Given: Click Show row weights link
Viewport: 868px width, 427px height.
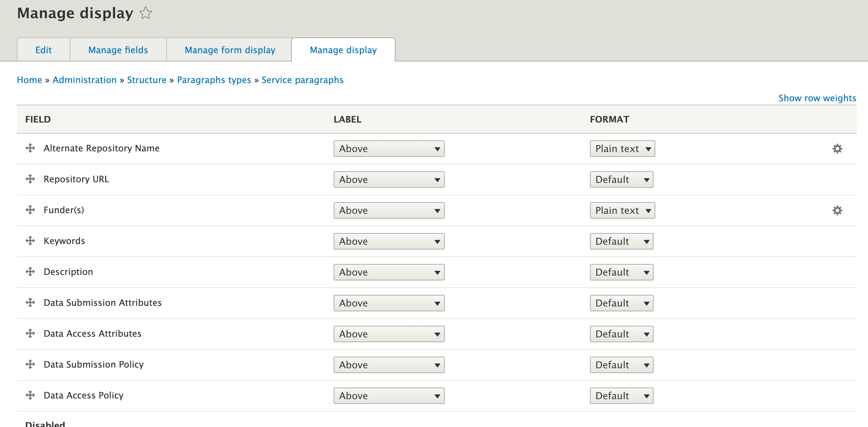Looking at the screenshot, I should point(817,98).
